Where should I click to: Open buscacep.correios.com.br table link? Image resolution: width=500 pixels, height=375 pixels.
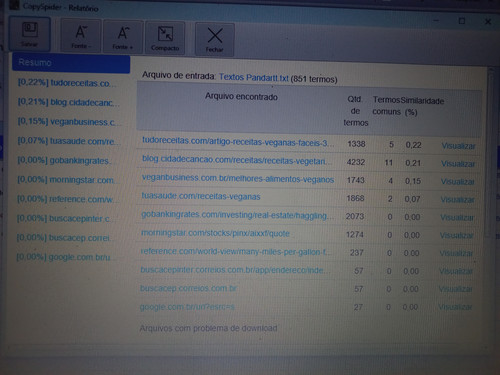pyautogui.click(x=188, y=288)
